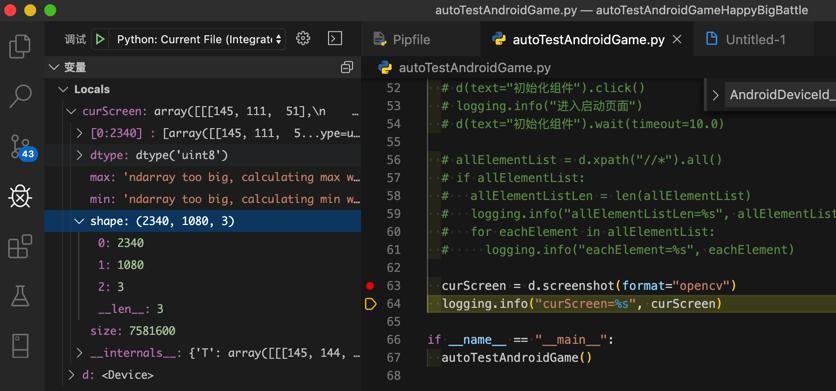Expand the AndroidDeviceId floating panel chevron

coord(716,95)
